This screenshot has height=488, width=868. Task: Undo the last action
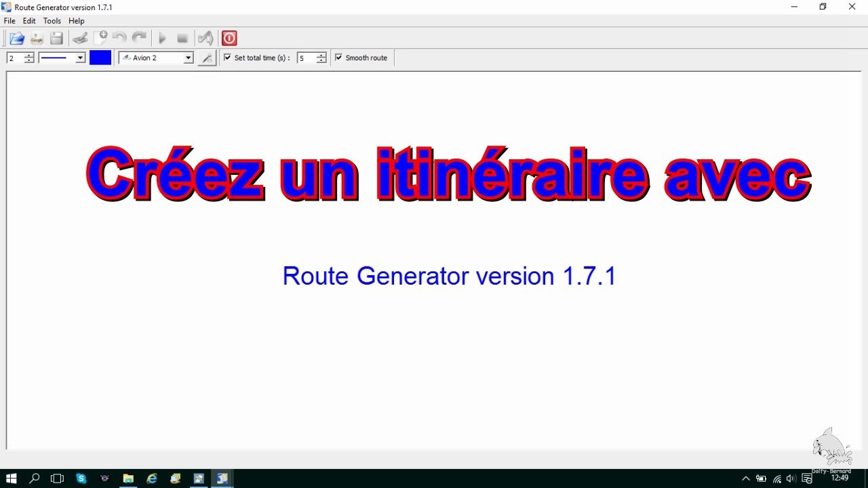119,38
